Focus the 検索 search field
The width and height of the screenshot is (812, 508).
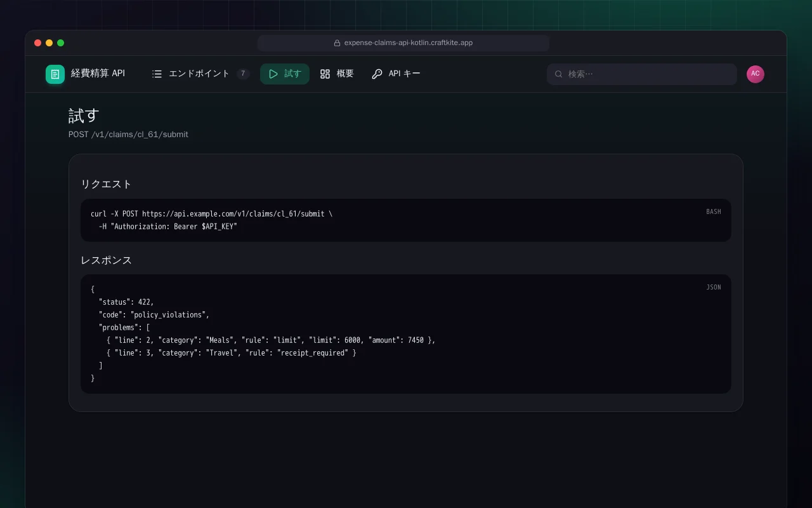click(x=642, y=74)
